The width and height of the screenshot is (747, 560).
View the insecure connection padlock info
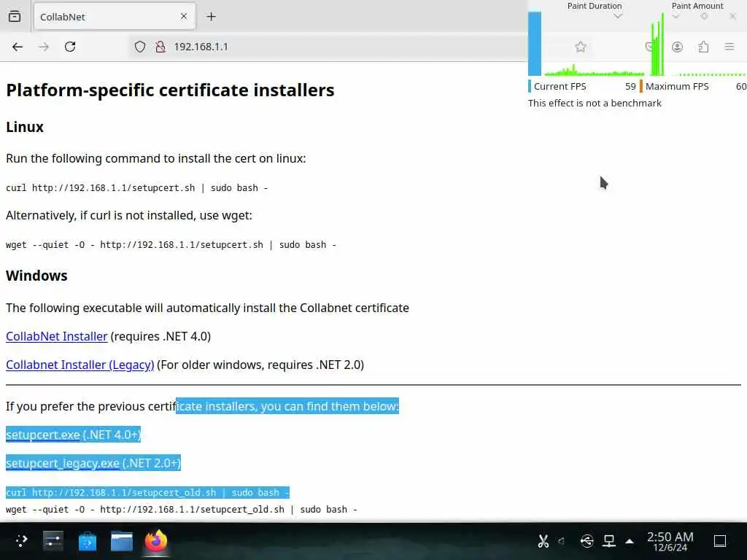coord(160,47)
